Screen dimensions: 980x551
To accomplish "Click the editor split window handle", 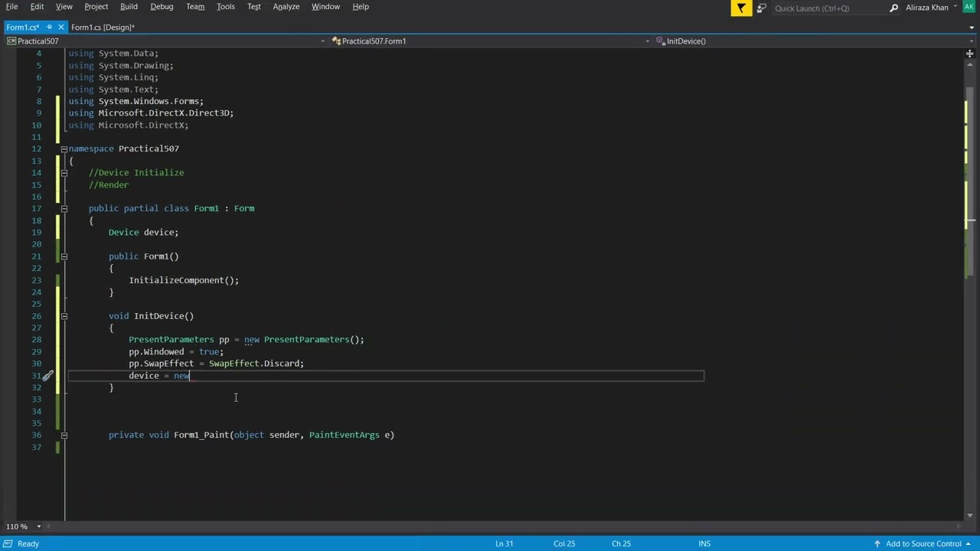I will pos(969,53).
